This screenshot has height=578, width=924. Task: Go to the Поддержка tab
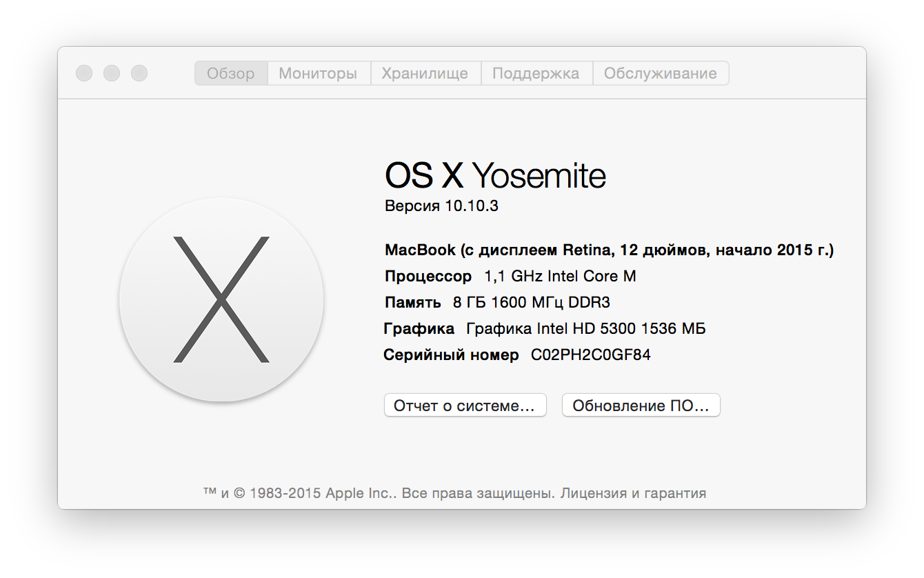pyautogui.click(x=536, y=73)
